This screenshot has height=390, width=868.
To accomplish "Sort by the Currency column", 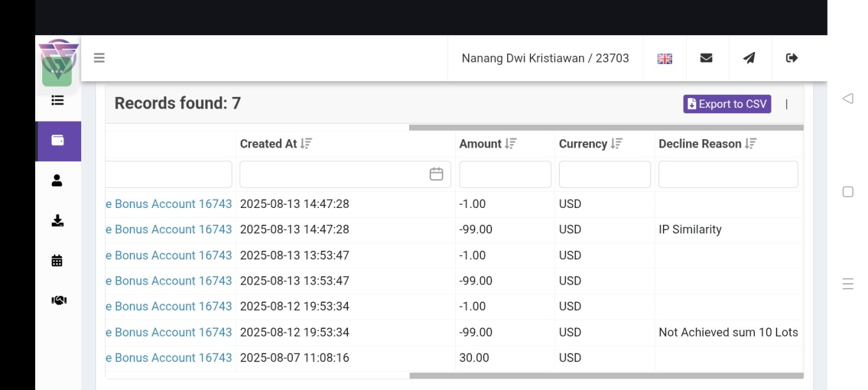I will [617, 144].
